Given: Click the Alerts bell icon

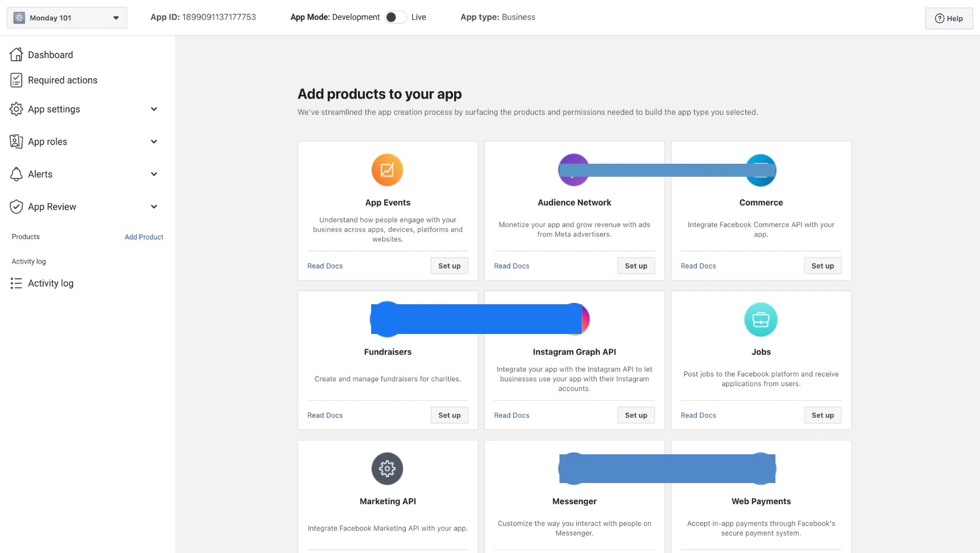Looking at the screenshot, I should pos(16,174).
